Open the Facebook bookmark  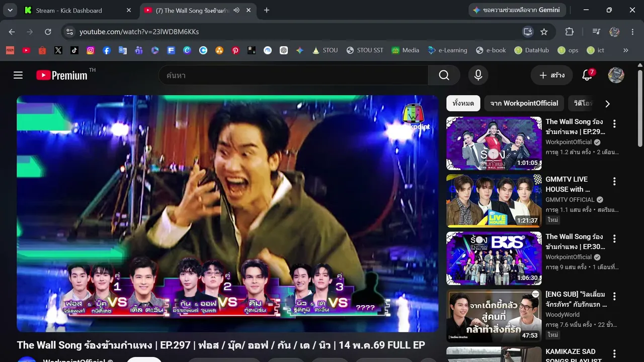tap(107, 50)
